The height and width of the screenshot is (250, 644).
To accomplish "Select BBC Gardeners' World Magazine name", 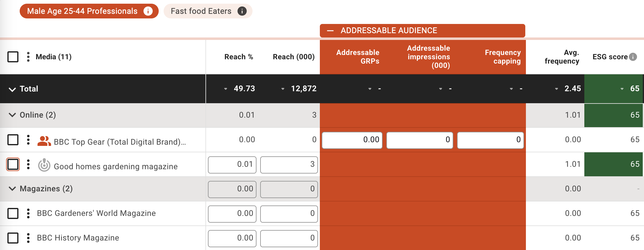I will point(96,213).
